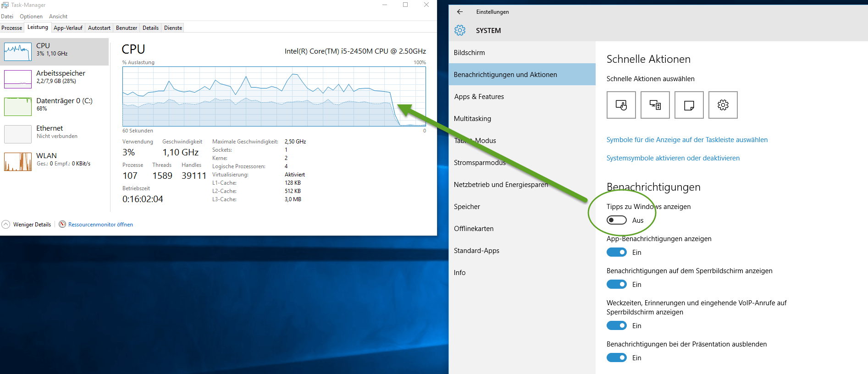This screenshot has height=374, width=868.
Task: Maximize the Task-Manager window
Action: (405, 5)
